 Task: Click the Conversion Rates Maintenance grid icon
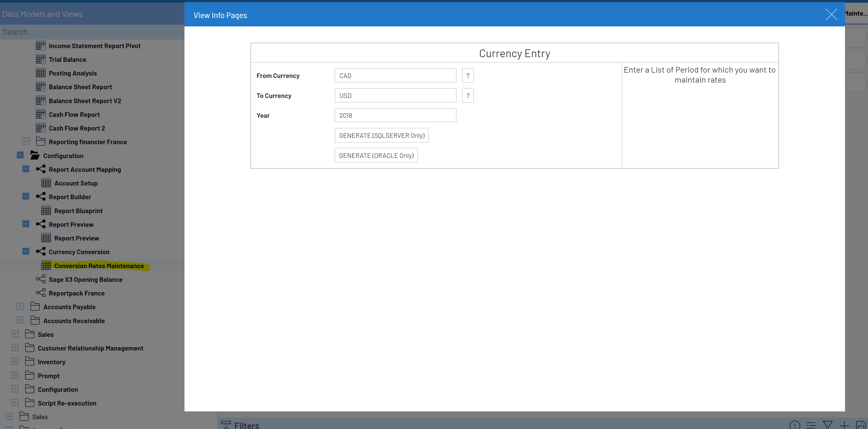tap(46, 265)
